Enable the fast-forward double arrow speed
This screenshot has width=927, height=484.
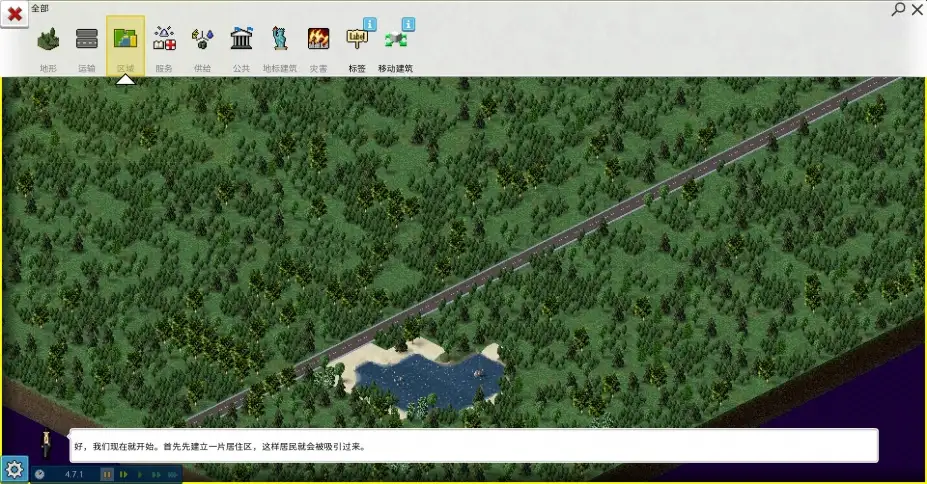tap(156, 474)
